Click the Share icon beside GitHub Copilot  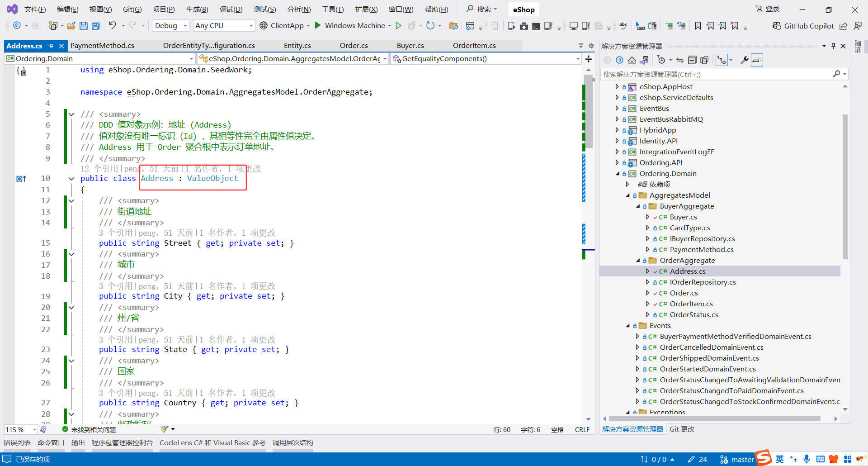pos(844,26)
